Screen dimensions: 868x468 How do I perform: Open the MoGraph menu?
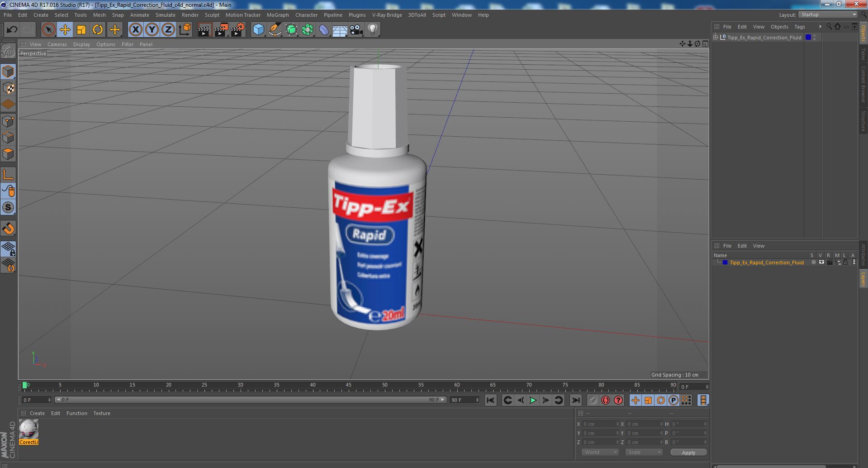coord(278,15)
